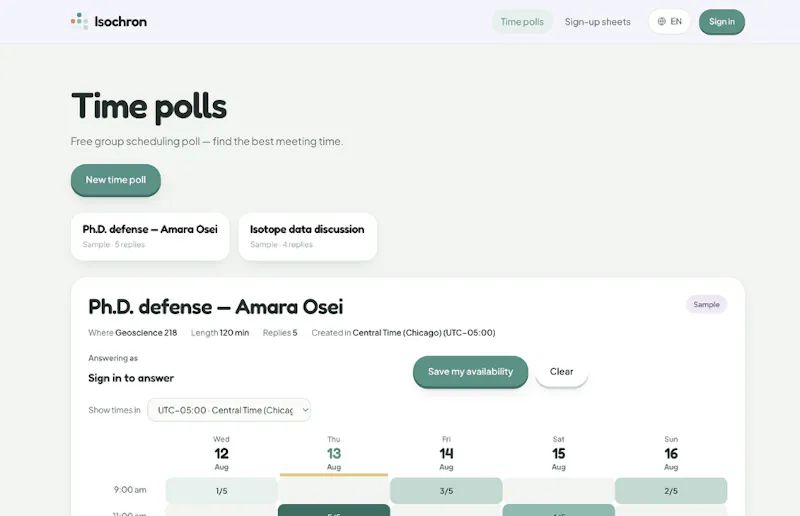Screen dimensions: 800x516
Task: Clear the availability selection
Action: 561,372
